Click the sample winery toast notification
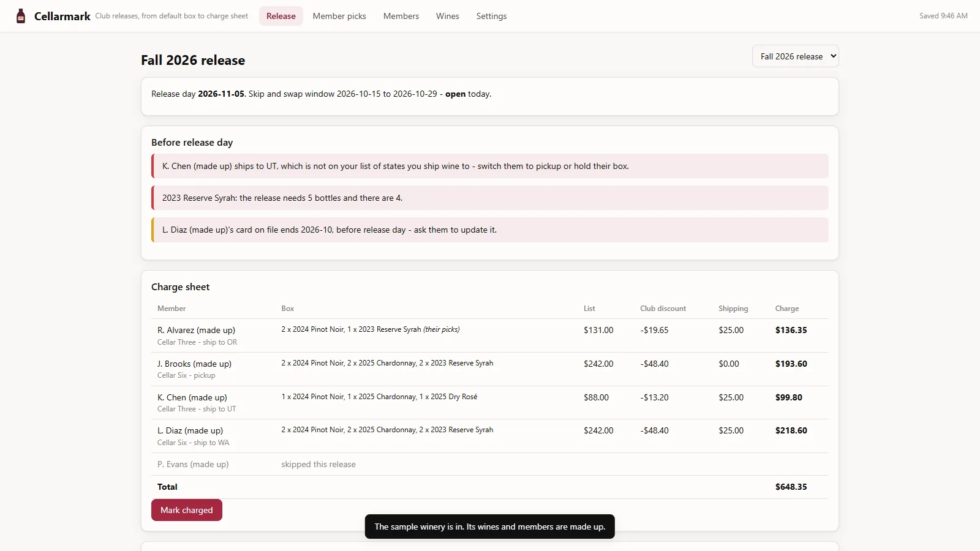The height and width of the screenshot is (551, 980). pos(490,527)
